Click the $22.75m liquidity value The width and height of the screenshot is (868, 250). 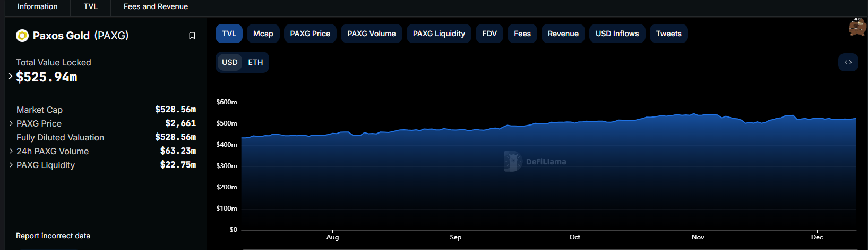[x=178, y=164]
